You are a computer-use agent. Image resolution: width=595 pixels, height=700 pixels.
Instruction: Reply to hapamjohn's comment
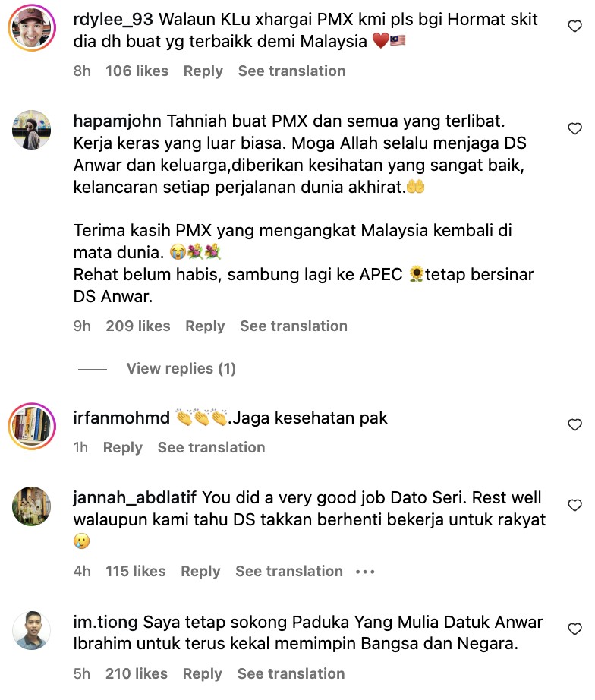pyautogui.click(x=206, y=326)
